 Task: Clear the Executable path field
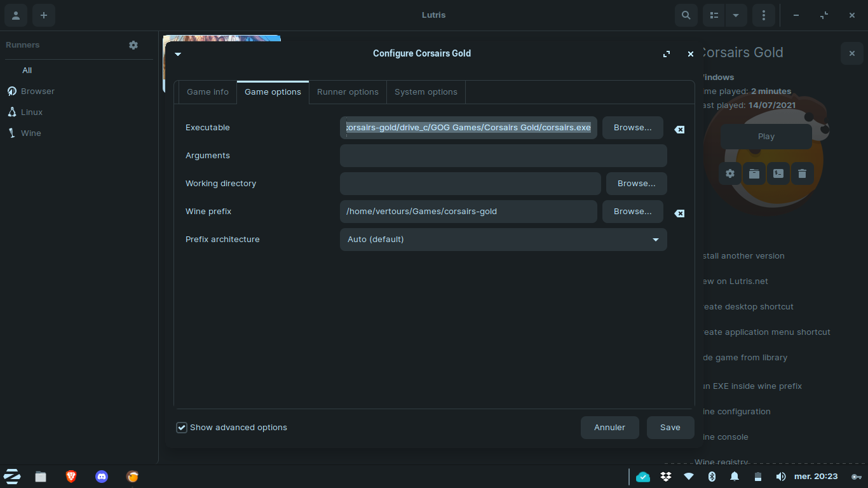point(679,130)
